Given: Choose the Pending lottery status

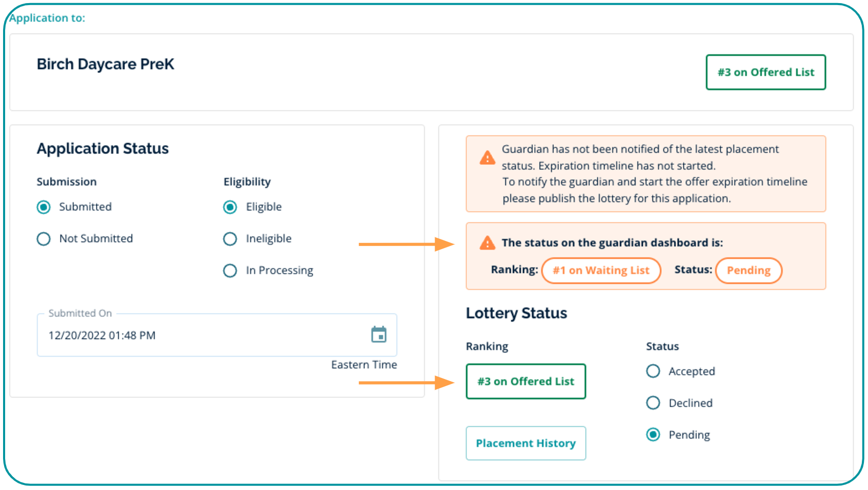Looking at the screenshot, I should (x=653, y=435).
